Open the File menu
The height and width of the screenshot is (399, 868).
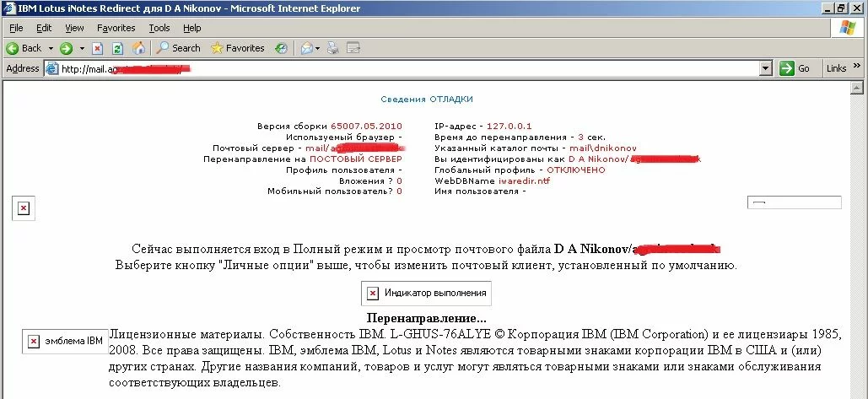(16, 28)
